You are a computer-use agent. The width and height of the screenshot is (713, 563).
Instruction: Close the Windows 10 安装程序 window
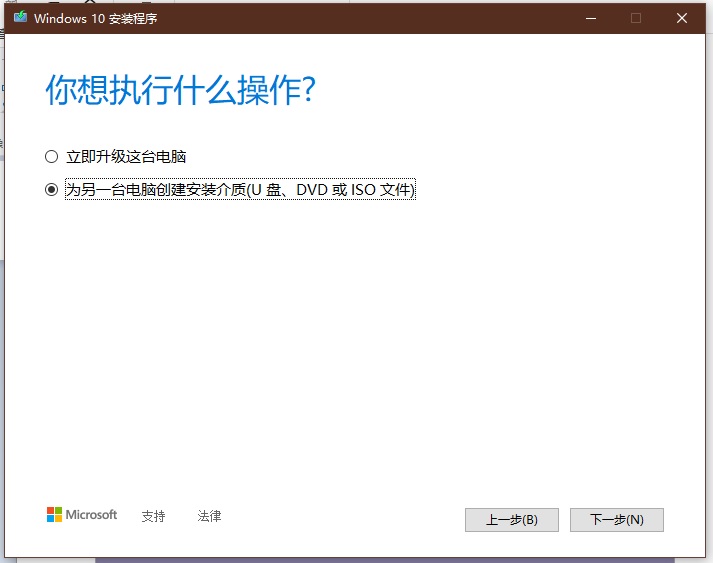coord(682,18)
